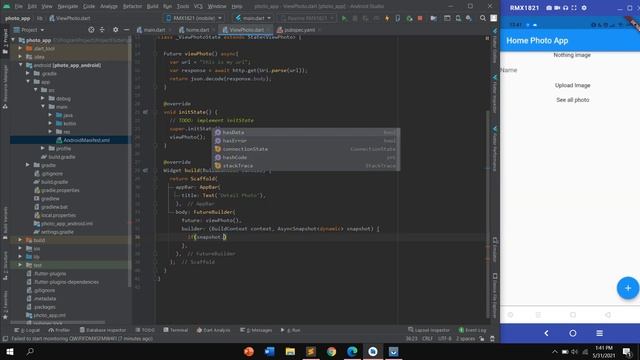640x360 pixels.
Task: Select opened file target icon in Project panel
Action: [91, 30]
